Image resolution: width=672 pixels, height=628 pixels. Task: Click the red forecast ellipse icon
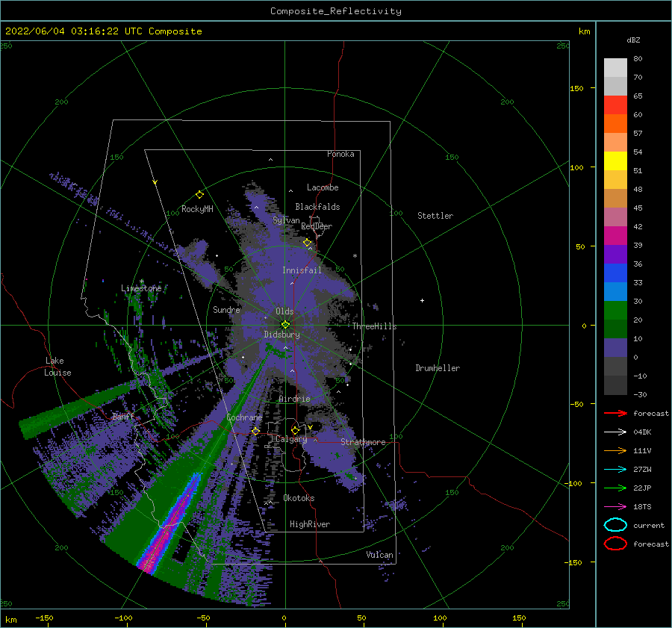615,544
